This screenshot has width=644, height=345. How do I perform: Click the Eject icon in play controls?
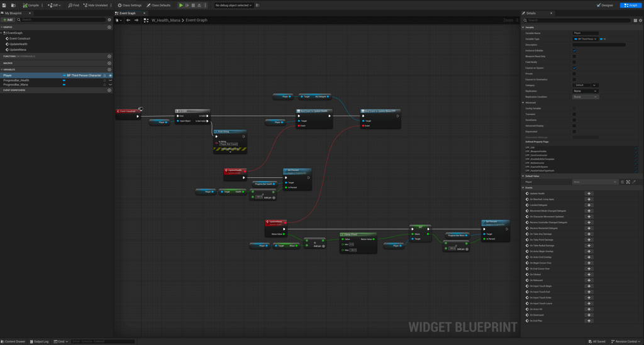[x=199, y=5]
